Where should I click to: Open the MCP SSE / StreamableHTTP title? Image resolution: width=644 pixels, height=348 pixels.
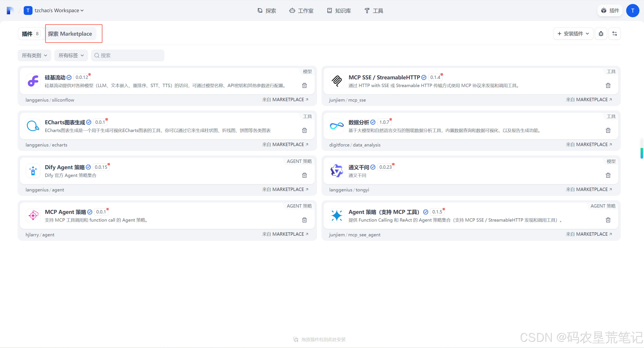[384, 77]
